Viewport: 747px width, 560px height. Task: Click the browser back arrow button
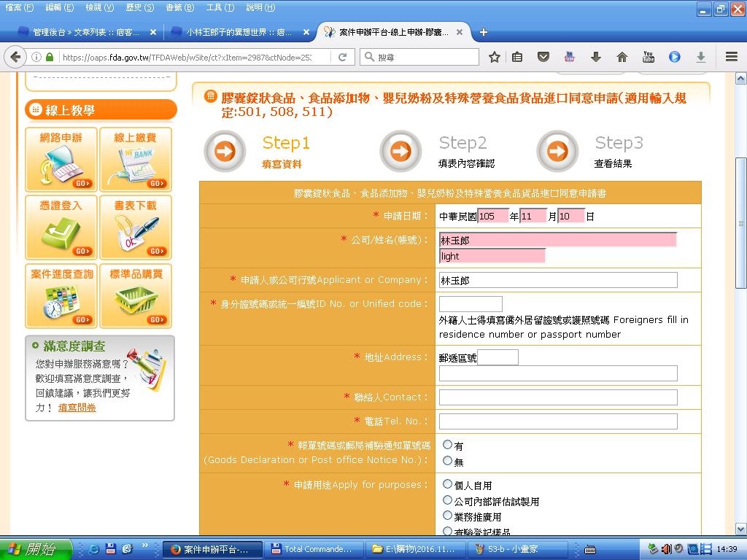(x=15, y=57)
